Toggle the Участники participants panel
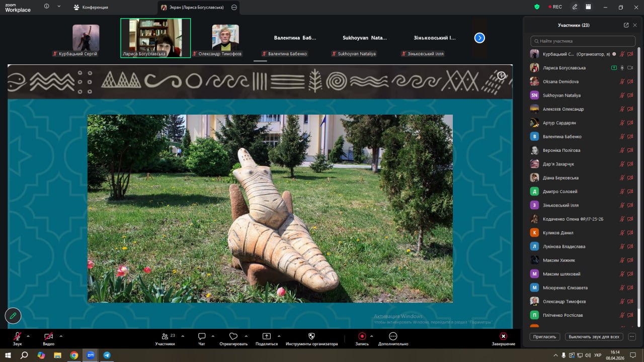 coord(165,336)
